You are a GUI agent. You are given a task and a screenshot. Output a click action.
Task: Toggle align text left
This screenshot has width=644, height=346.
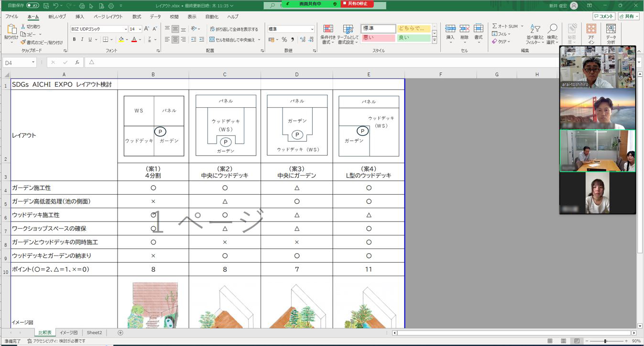coord(167,39)
